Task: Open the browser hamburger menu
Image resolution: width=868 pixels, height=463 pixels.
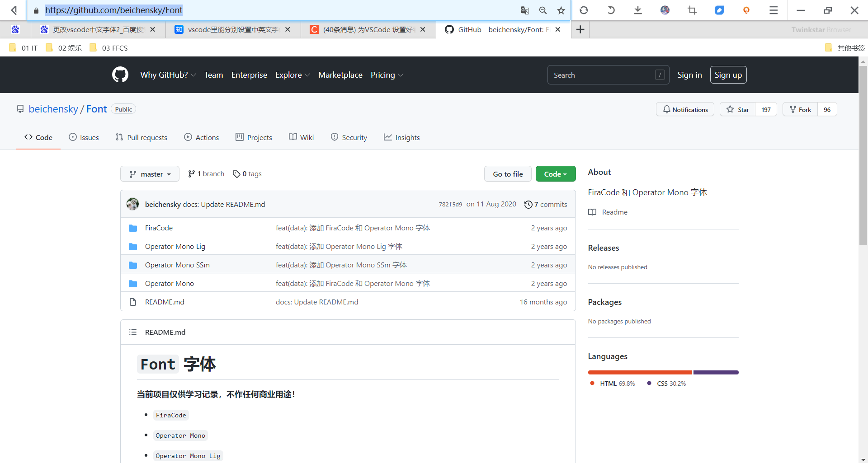Action: coord(774,10)
